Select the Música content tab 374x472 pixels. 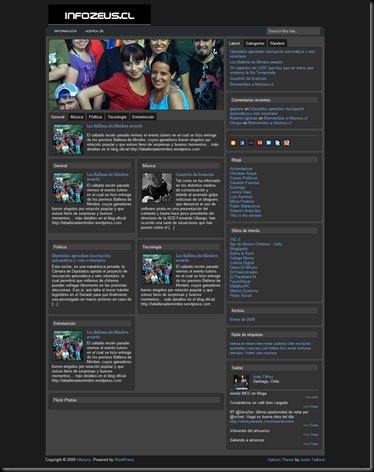coord(76,117)
